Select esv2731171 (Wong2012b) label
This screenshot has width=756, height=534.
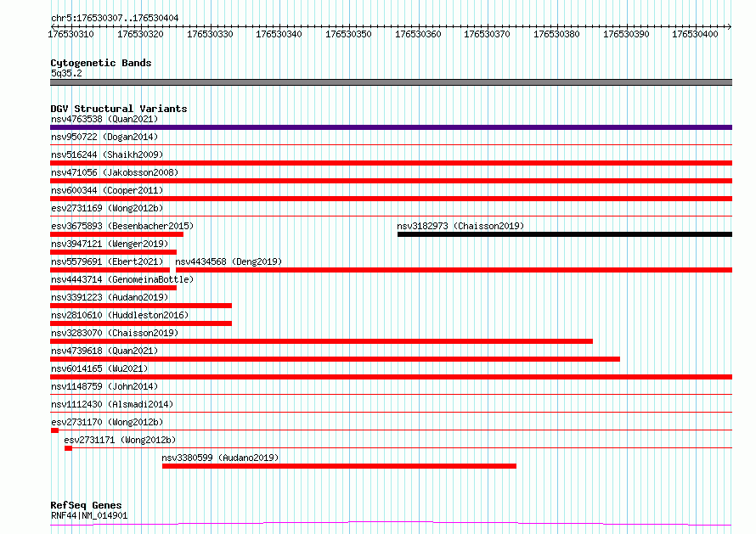(x=120, y=440)
